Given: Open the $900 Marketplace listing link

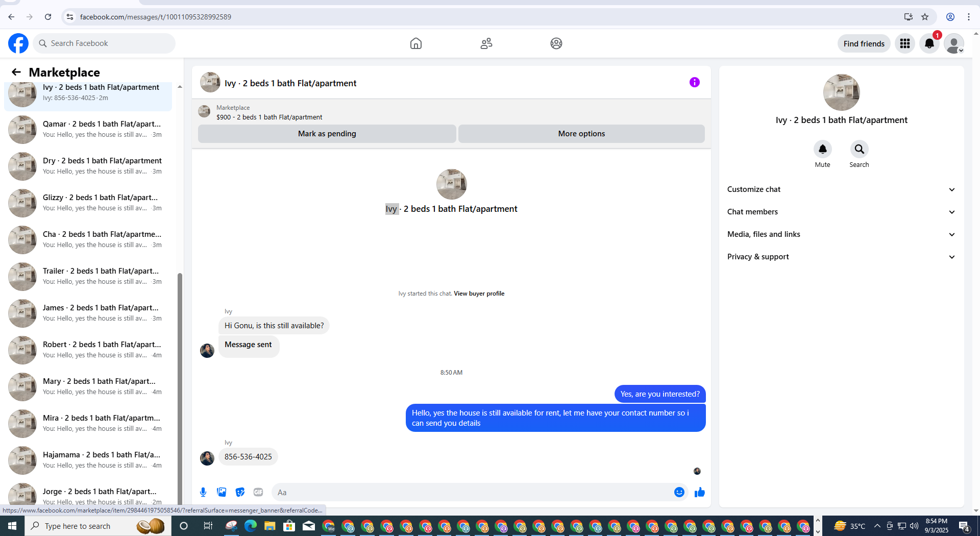Looking at the screenshot, I should (269, 117).
